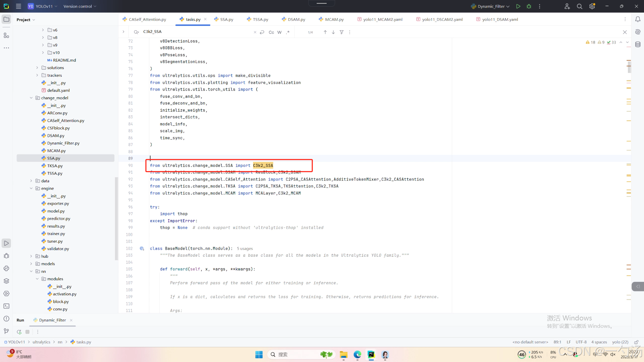Screen dimensions: 644x362
Task: Expand the solutions folder in project tree
Action: [37, 68]
